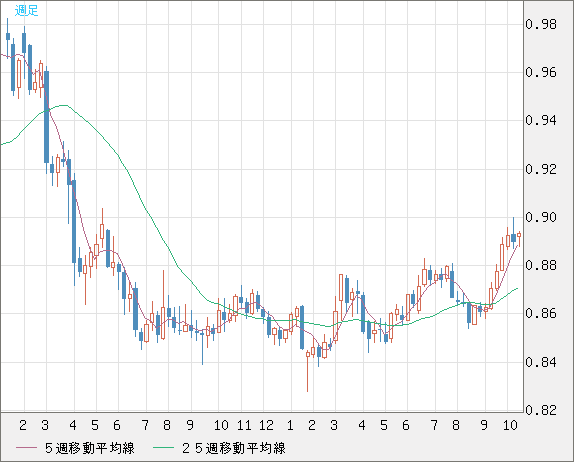Viewport: 574px width, 462px height.
Task: Click the 0.88 price axis label
Action: click(x=541, y=265)
